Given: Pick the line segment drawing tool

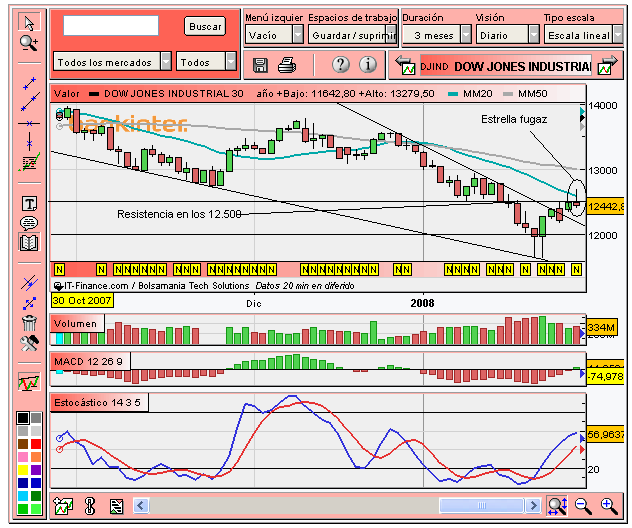Looking at the screenshot, I should coord(29,83).
